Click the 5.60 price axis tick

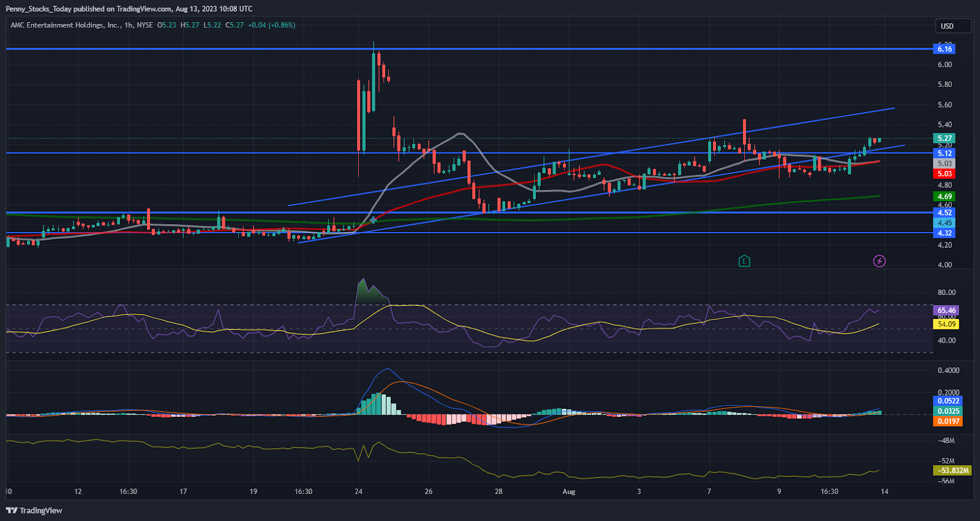pos(944,105)
